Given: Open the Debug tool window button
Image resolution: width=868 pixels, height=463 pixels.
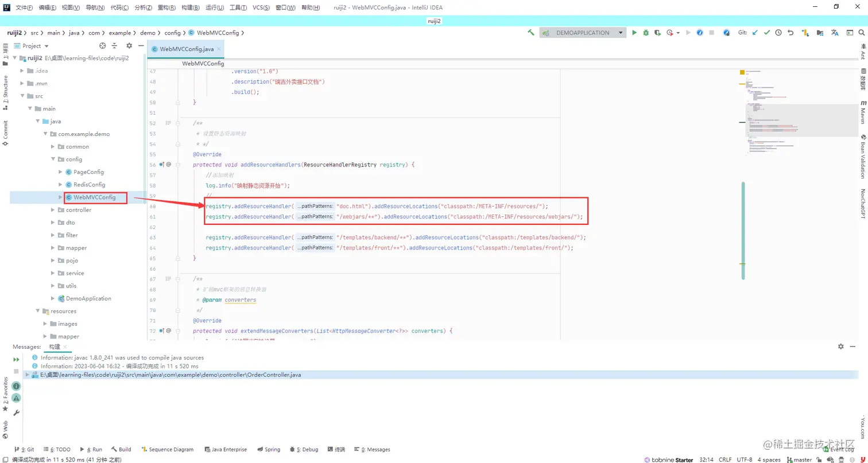Looking at the screenshot, I should click(x=304, y=449).
